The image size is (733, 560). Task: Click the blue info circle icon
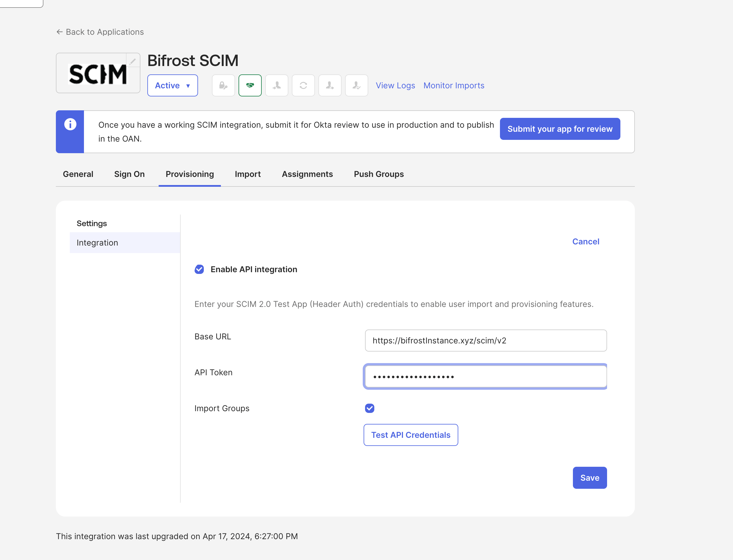70,124
